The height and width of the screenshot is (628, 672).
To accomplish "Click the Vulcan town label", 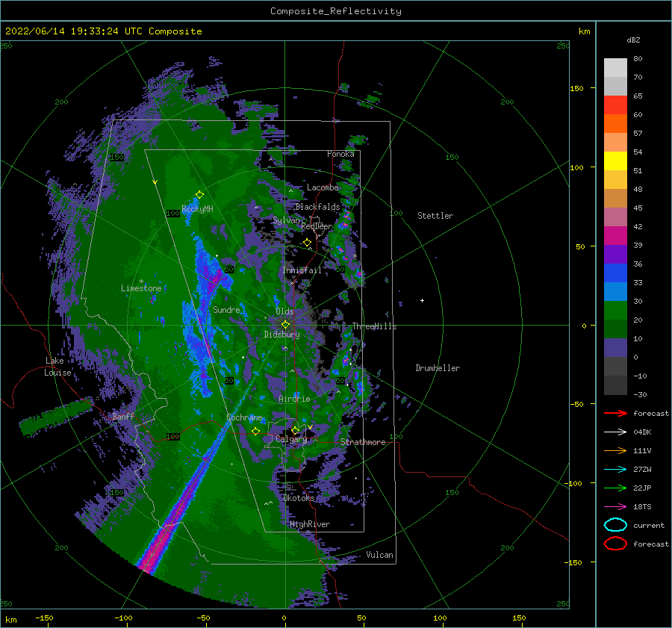I will (x=379, y=555).
